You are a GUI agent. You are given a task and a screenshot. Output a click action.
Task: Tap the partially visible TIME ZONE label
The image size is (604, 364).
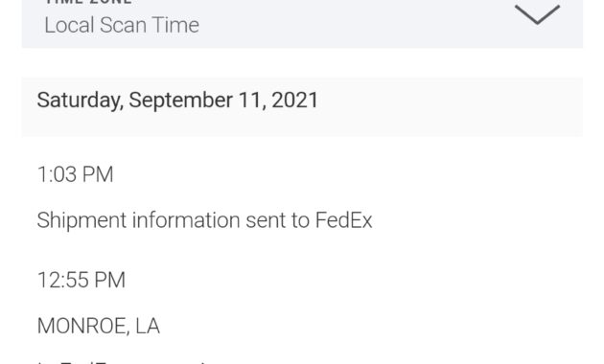tap(88, 2)
